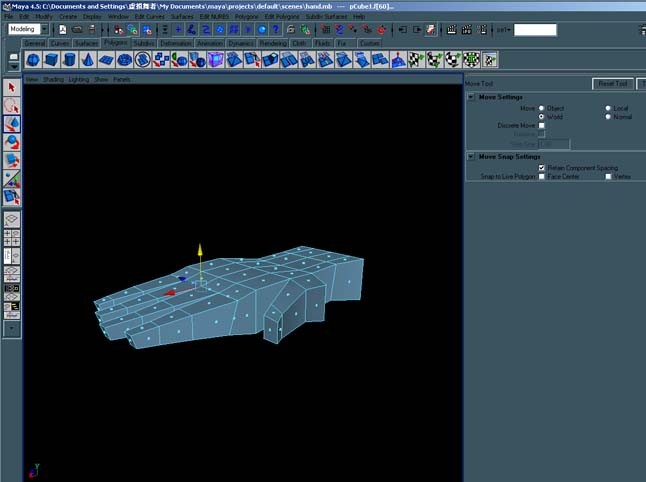Select the arrow Select tool in toolbox
Image resolution: width=646 pixels, height=482 pixels.
coord(12,87)
